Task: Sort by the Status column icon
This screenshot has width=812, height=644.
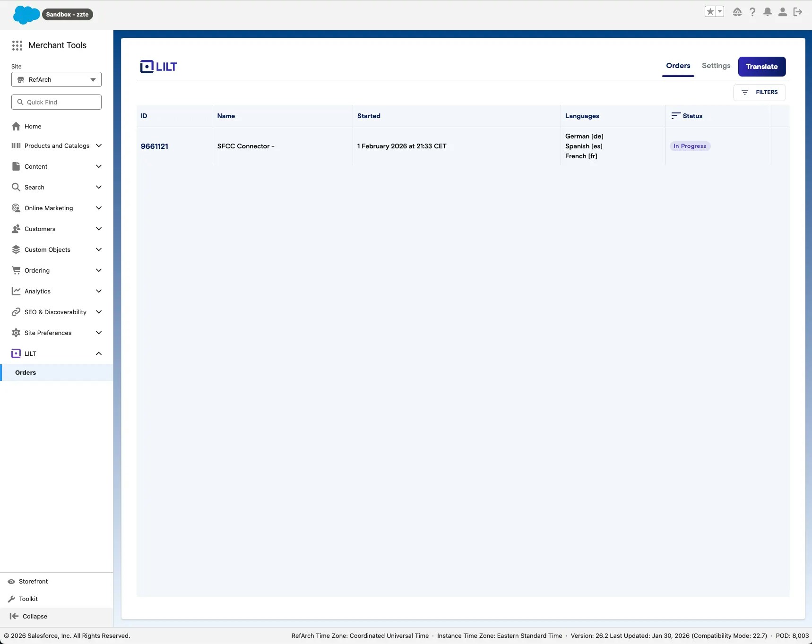Action: [x=676, y=116]
